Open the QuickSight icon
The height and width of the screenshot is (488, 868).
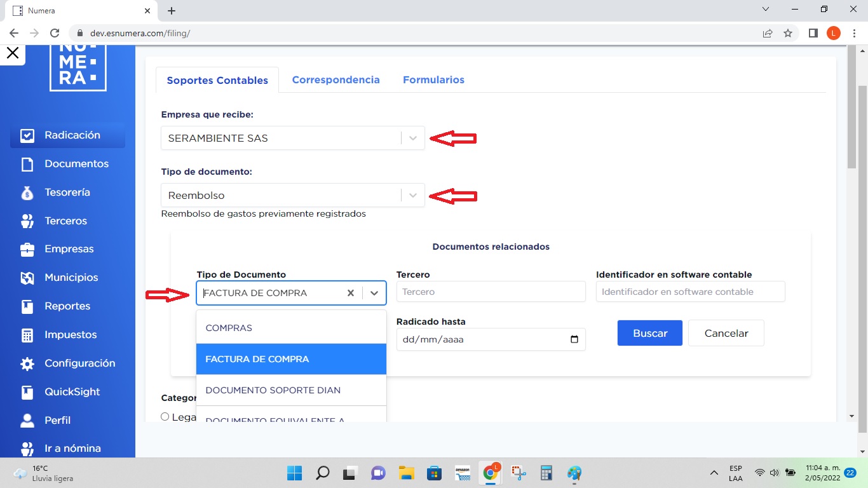point(27,393)
